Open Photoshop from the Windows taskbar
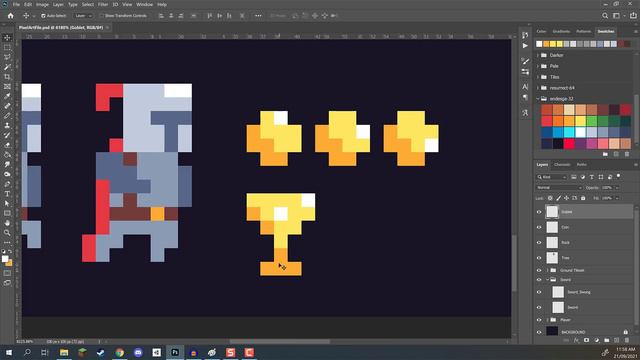This screenshot has width=640, height=360. point(175,352)
